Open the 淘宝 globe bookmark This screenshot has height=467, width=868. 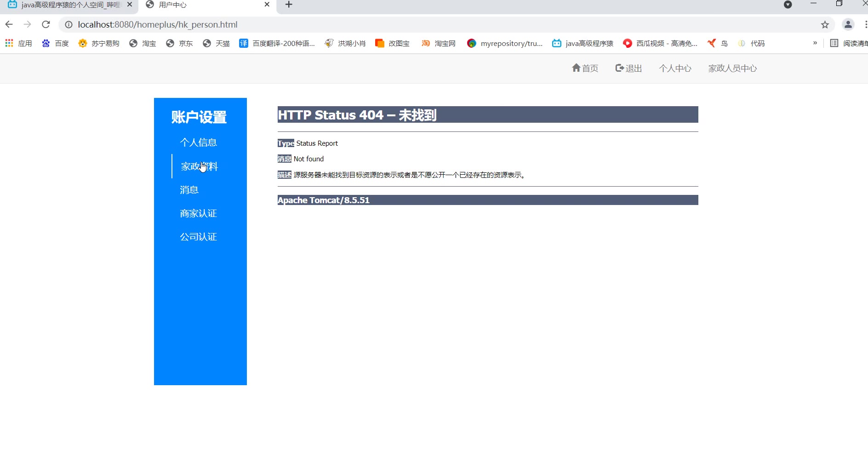pos(143,43)
